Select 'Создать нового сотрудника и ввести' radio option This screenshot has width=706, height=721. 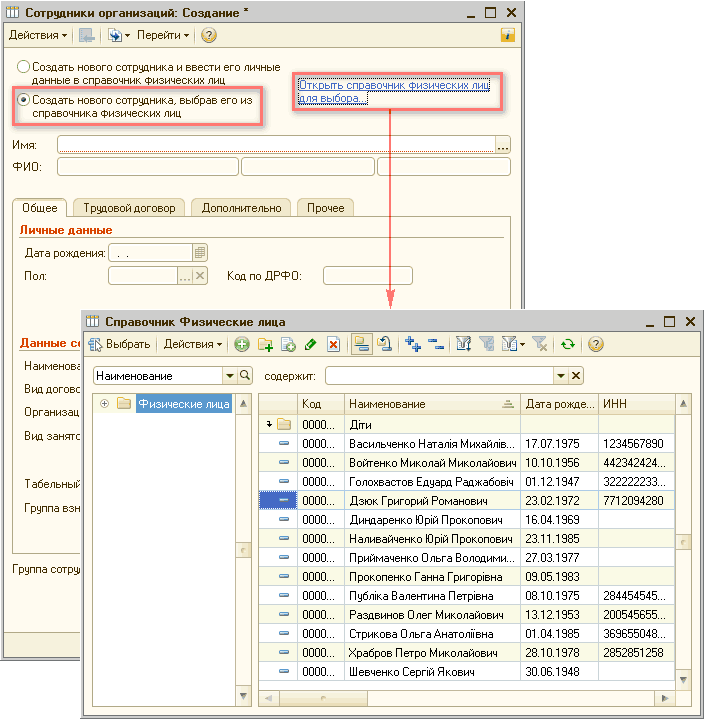tap(23, 66)
